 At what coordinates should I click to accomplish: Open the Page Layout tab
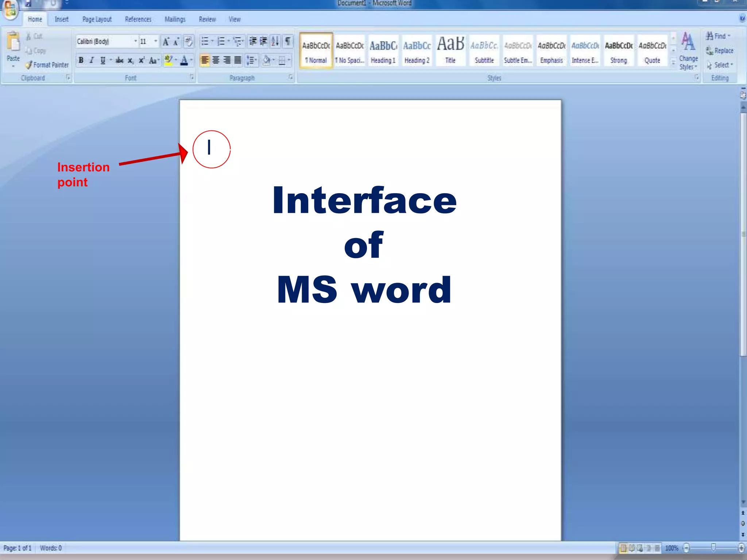coord(97,19)
